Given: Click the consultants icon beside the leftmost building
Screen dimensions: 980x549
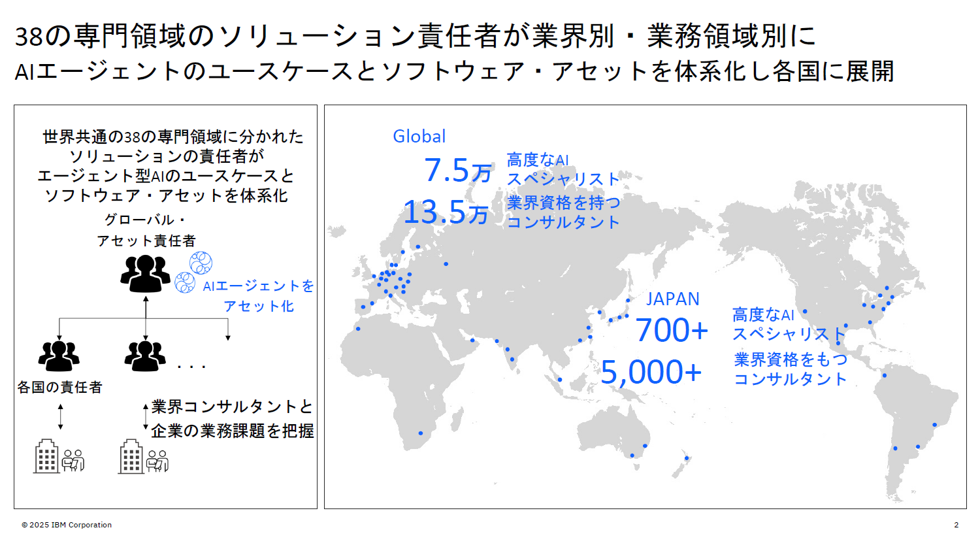Looking at the screenshot, I should coord(73,460).
